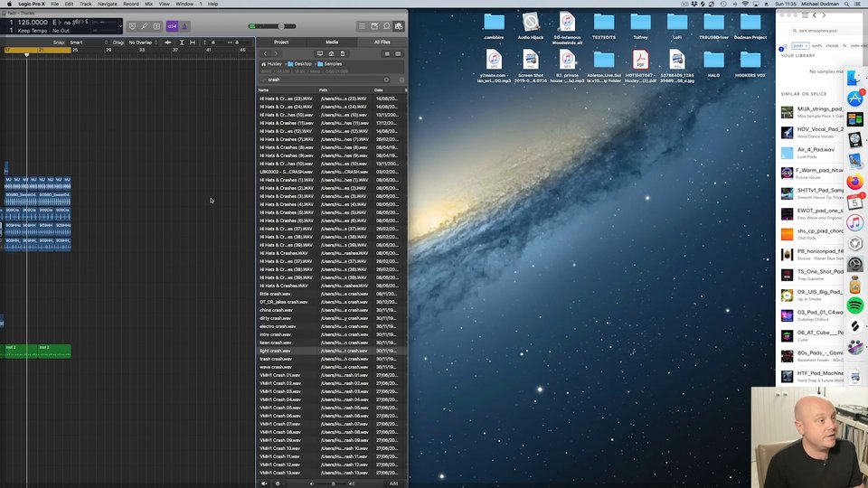Open the Track menu in menu bar
This screenshot has width=868, height=488.
[85, 4]
